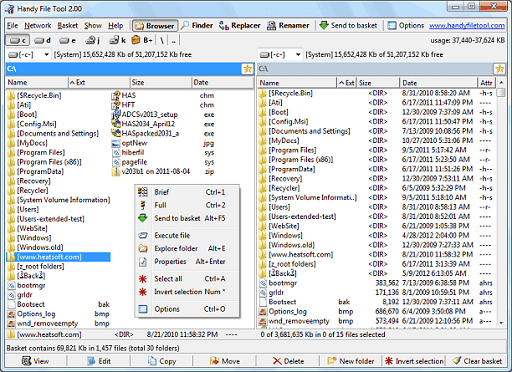Image resolution: width=512 pixels, height=372 pixels.
Task: Go to parent folder with .. button
Action: pos(173,41)
